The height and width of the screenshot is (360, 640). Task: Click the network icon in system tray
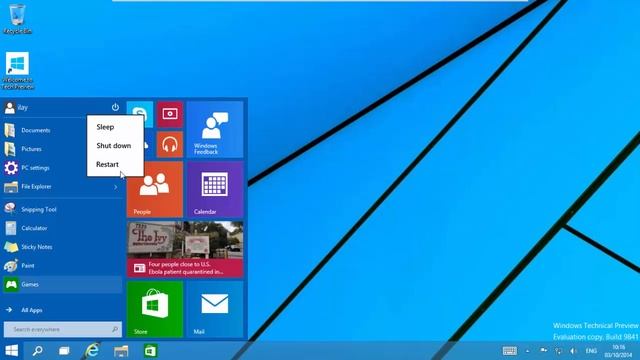coord(558,351)
